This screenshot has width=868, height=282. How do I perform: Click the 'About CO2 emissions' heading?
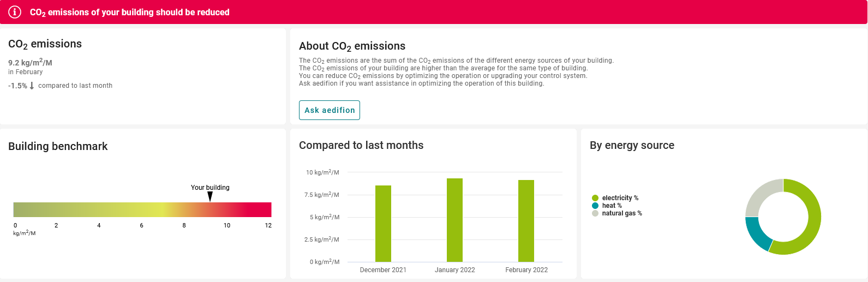(352, 46)
